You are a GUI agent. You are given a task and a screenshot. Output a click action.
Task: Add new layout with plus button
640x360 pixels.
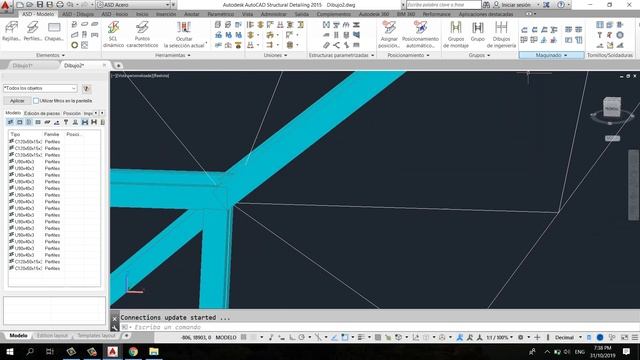tap(127, 336)
